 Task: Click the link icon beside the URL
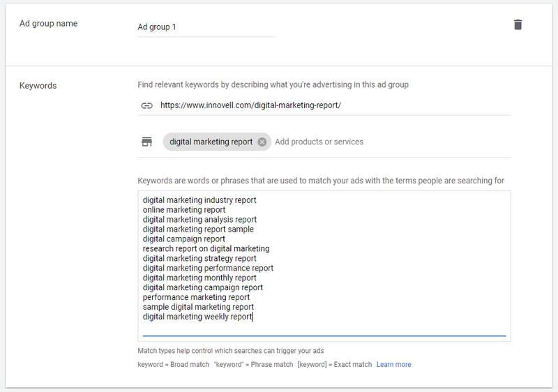pyautogui.click(x=146, y=105)
